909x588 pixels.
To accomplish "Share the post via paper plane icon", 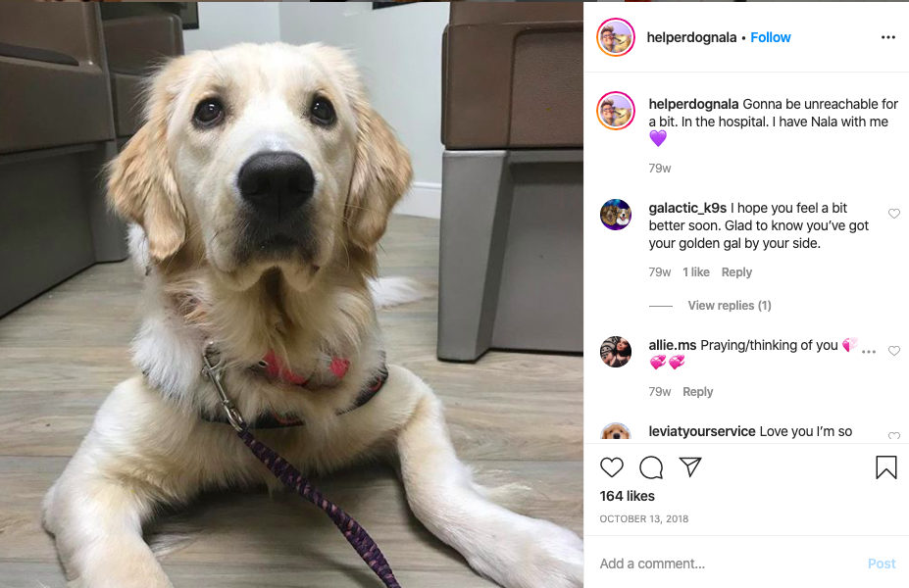I will 690,466.
